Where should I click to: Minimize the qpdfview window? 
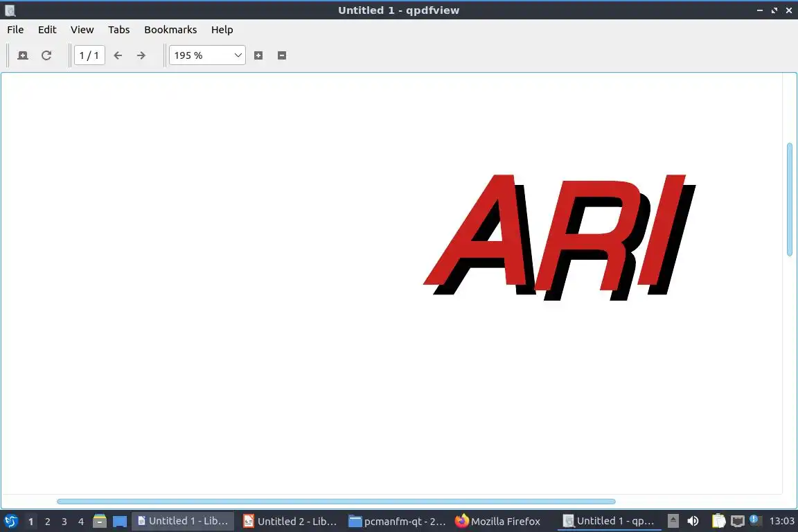tap(760, 10)
